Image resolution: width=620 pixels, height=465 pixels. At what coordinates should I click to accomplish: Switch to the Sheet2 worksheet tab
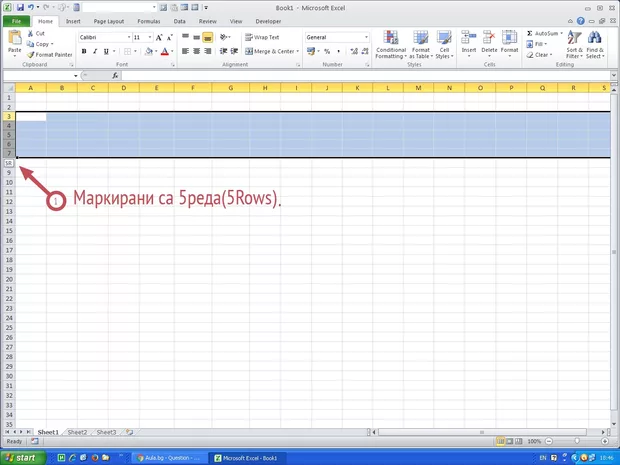77,432
